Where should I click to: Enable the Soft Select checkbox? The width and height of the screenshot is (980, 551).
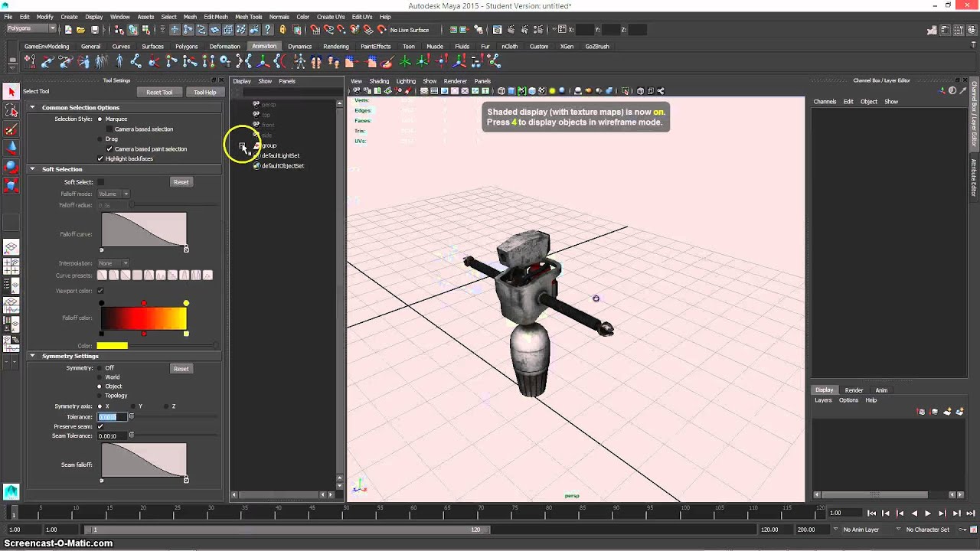tap(100, 182)
